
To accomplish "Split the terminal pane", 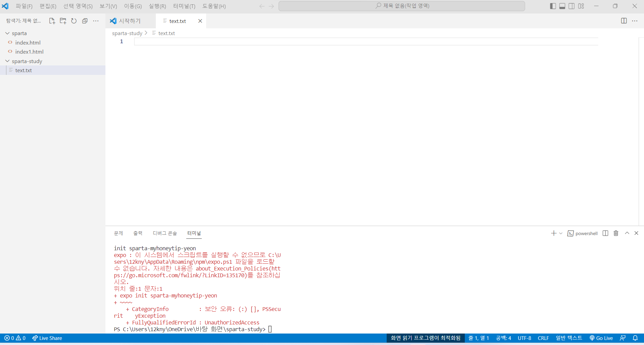I will tap(605, 233).
